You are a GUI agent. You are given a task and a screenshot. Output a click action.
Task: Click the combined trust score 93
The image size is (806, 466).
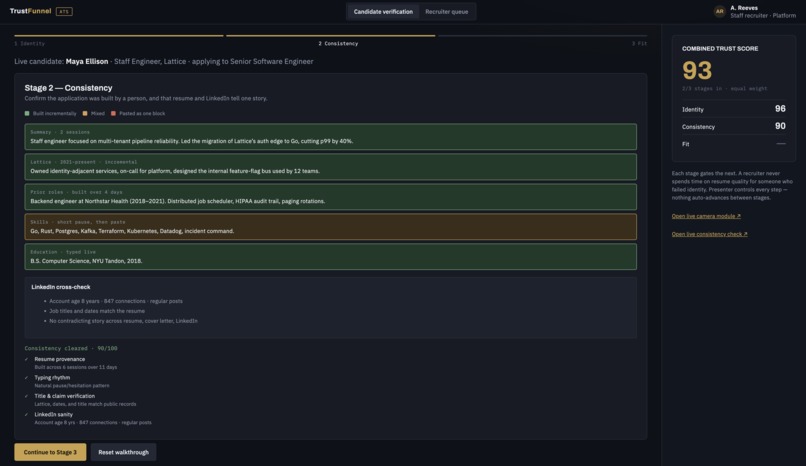pyautogui.click(x=697, y=70)
